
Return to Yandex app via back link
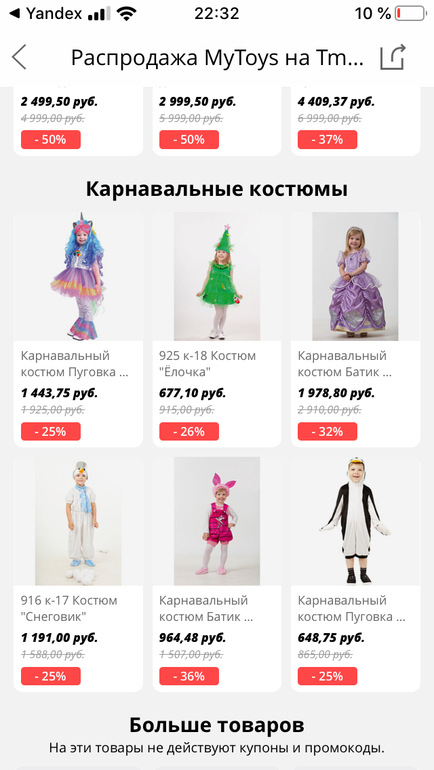click(x=46, y=13)
